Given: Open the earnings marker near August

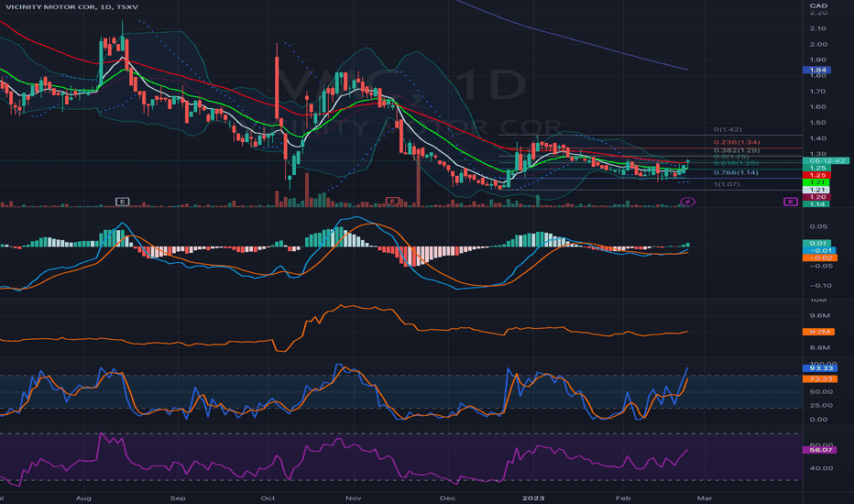Looking at the screenshot, I should [123, 202].
